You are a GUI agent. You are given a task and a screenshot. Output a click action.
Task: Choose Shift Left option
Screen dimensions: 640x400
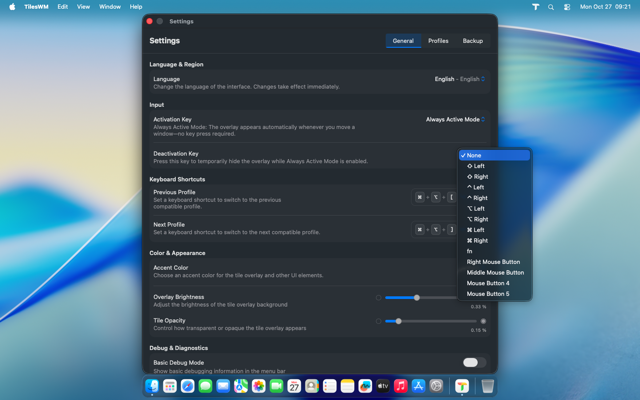[494, 166]
